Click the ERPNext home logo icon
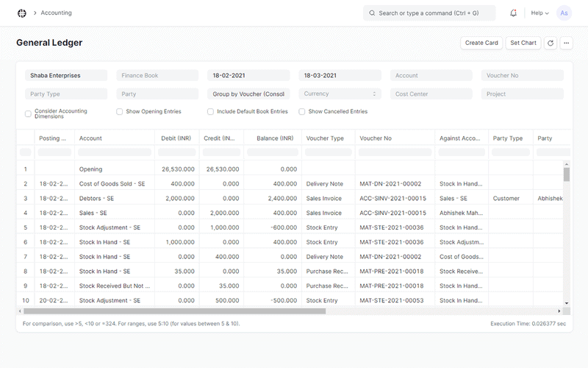Image resolution: width=588 pixels, height=368 pixels. (x=21, y=13)
